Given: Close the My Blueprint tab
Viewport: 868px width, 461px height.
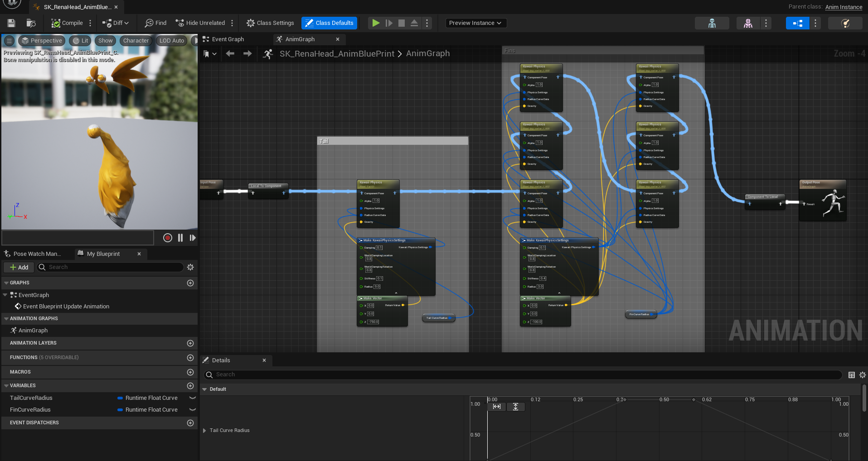Looking at the screenshot, I should click(139, 254).
